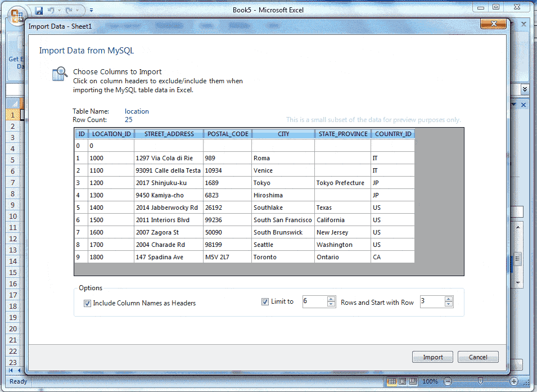Cancel the import dialog
The image size is (537, 392).
point(477,357)
